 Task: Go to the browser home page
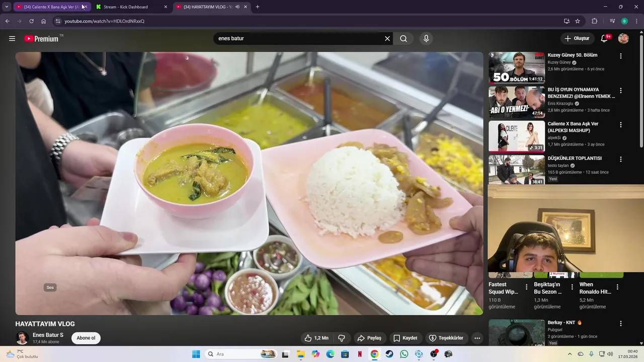coord(44,21)
